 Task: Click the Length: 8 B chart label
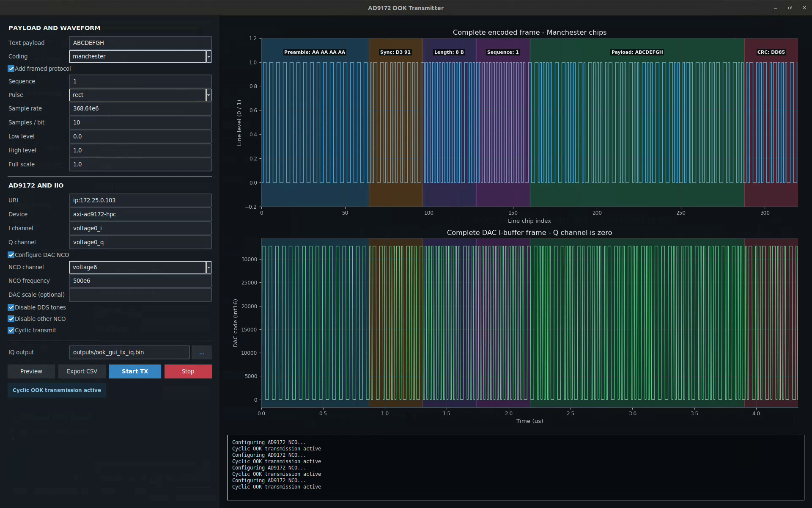tap(449, 52)
